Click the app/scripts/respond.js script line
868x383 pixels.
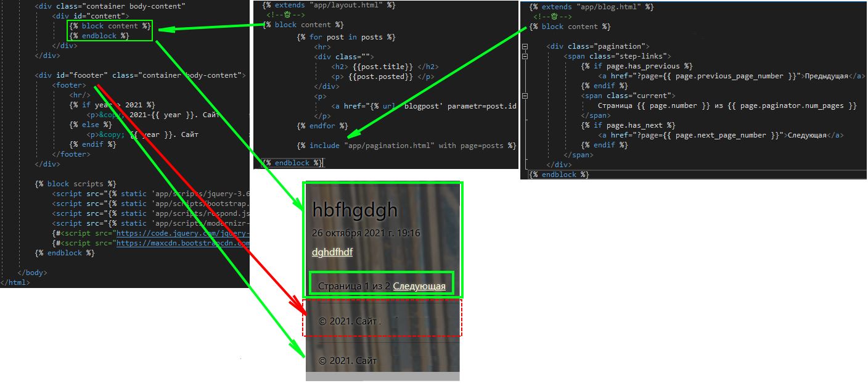(150, 213)
